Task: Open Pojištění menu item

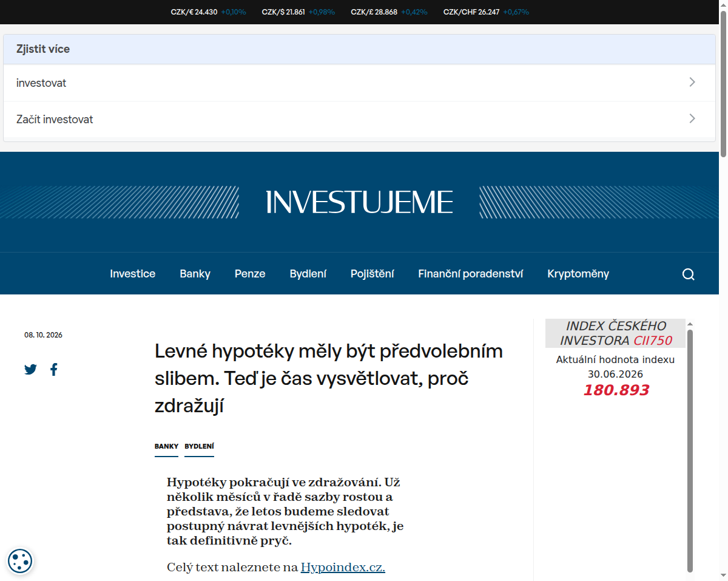Action: [372, 274]
